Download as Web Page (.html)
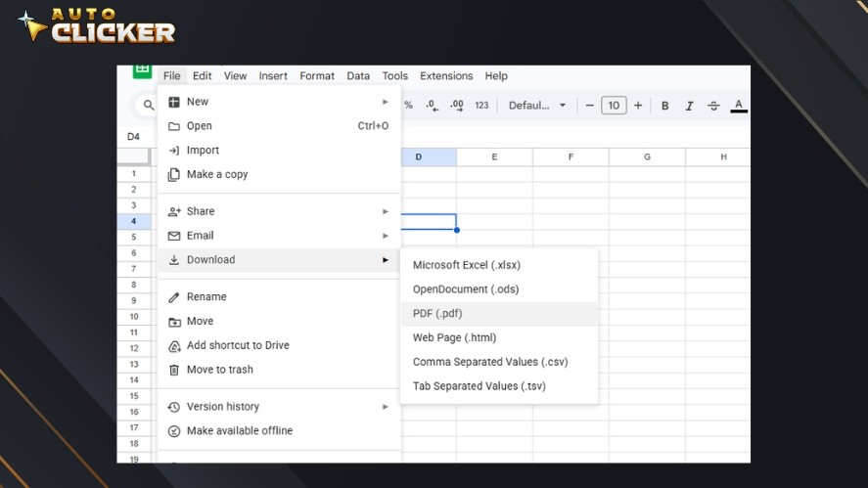Viewport: 868px width, 488px height. click(x=499, y=337)
